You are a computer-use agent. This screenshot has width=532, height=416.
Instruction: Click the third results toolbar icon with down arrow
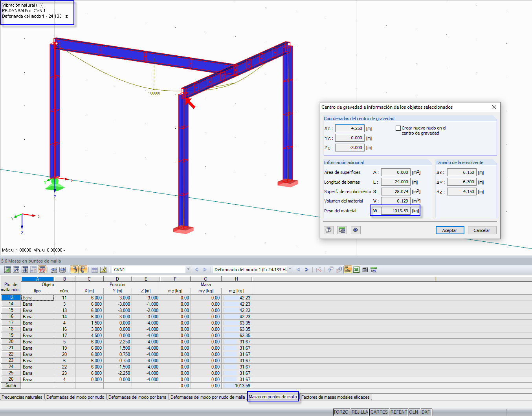click(25, 270)
